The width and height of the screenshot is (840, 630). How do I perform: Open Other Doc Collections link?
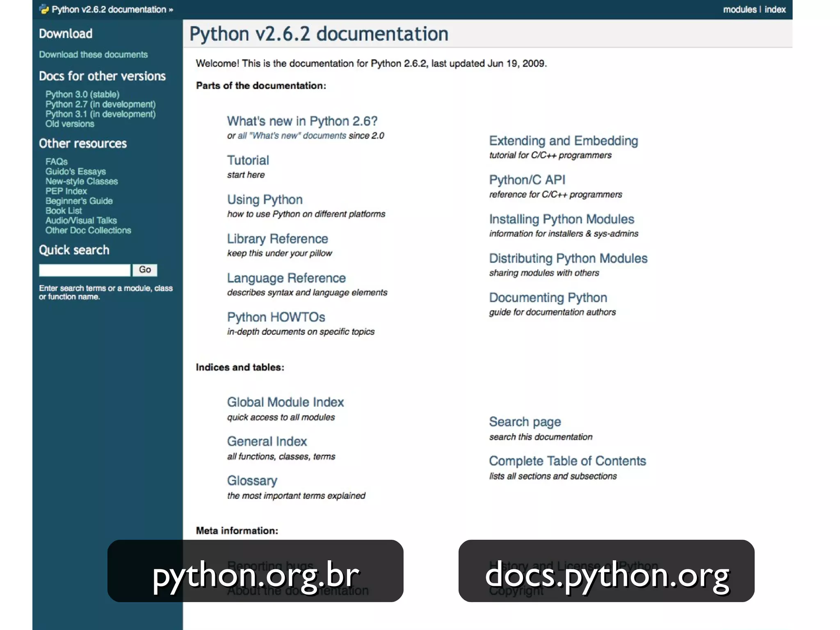[88, 231]
